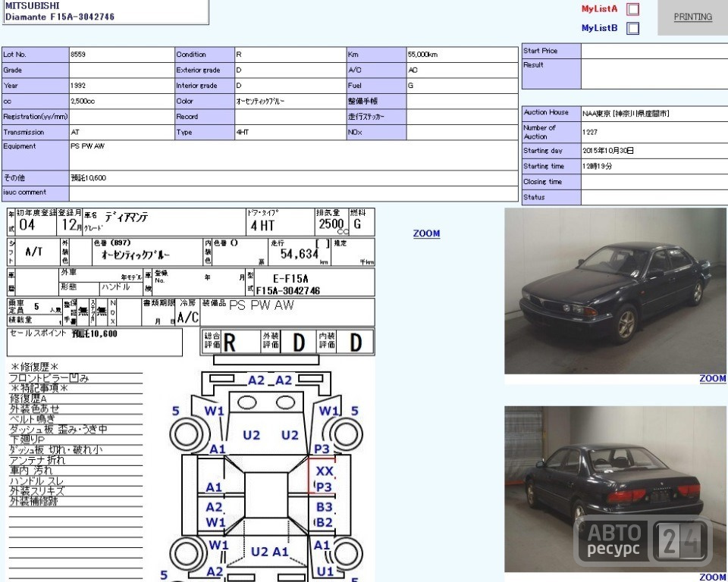Select the Interior grade value D
Viewport: 728px width, 582px height.
click(239, 86)
